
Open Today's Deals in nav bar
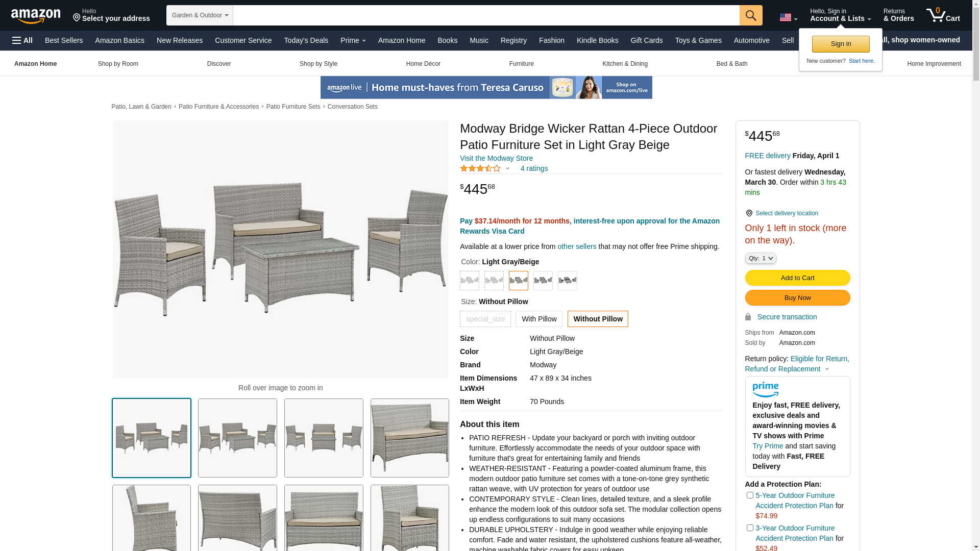(306, 40)
